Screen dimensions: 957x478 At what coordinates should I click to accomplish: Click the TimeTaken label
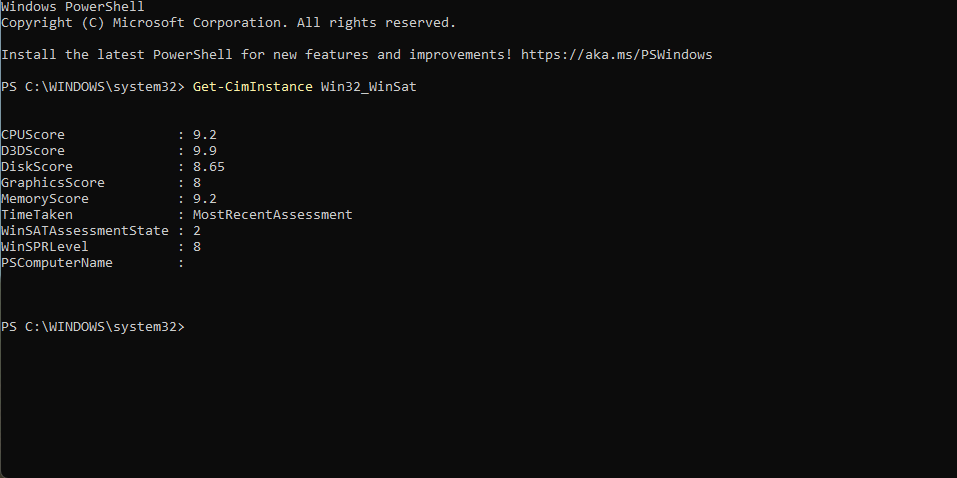pos(36,214)
